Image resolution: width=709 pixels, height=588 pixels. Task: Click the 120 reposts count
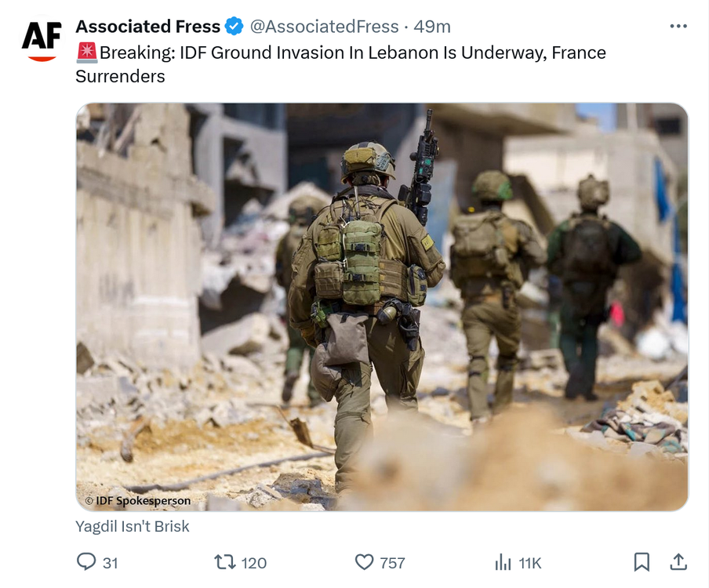253,563
